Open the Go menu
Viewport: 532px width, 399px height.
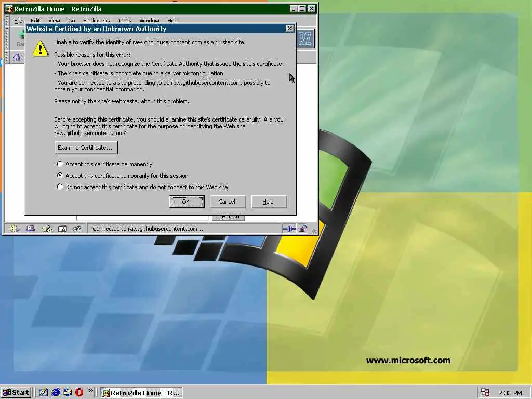pos(72,21)
